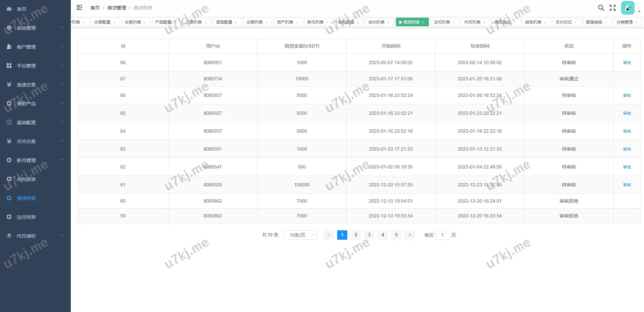Click 审核 for loan Id 61
The image size is (644, 312).
(x=627, y=185)
